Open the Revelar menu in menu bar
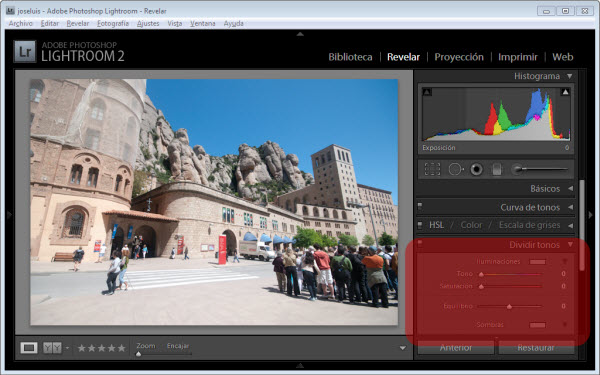Screen dimensions: 600x375 pos(78,23)
